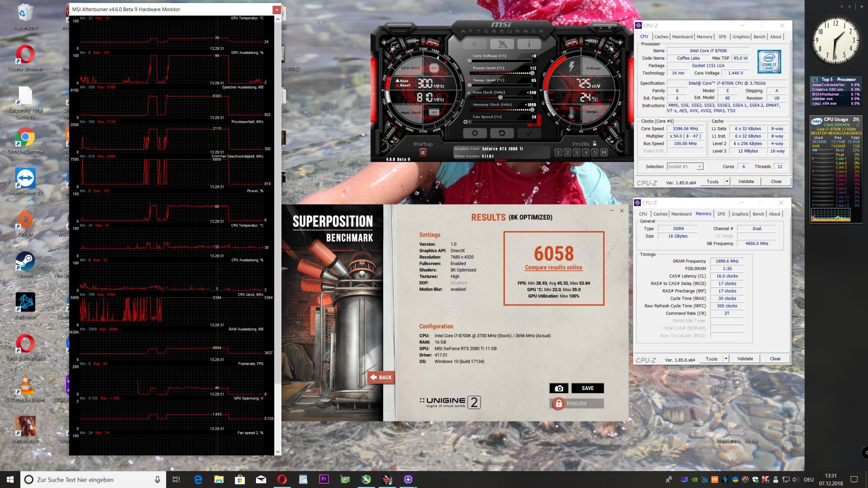Open Afterburner settings gear button

[475, 133]
